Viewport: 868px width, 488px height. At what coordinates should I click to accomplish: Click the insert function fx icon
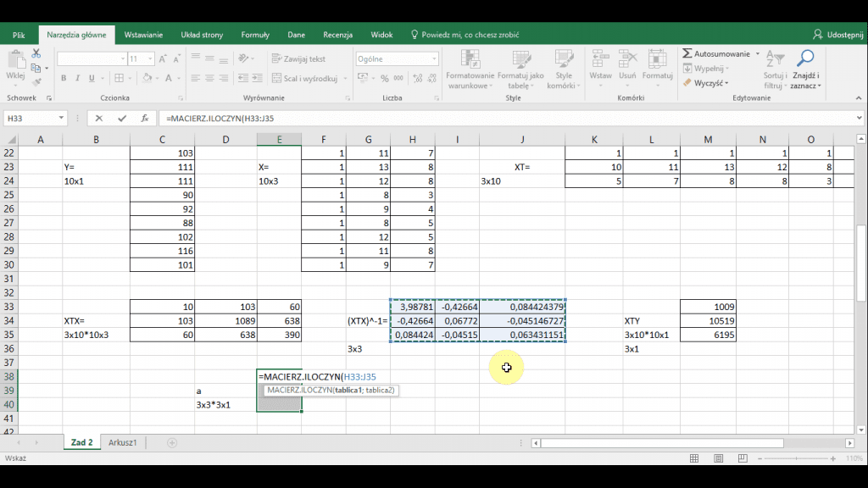tap(144, 119)
